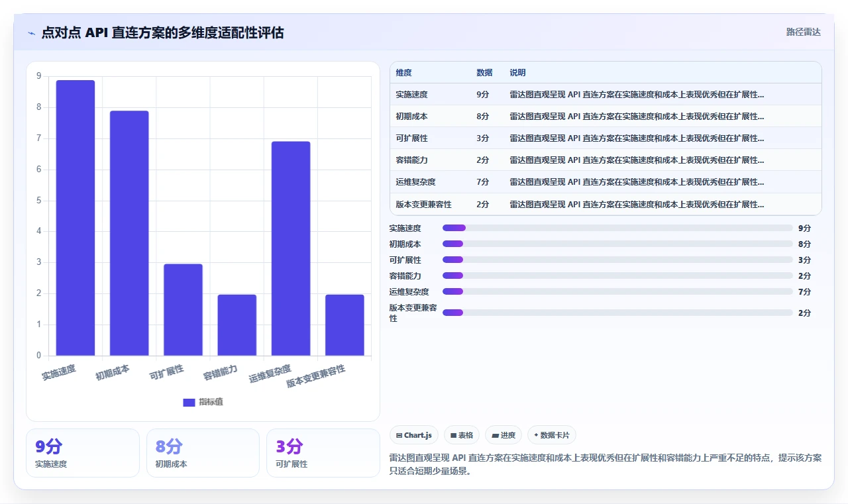Click the lightning icon beside the title
This screenshot has width=848, height=504.
tap(31, 32)
